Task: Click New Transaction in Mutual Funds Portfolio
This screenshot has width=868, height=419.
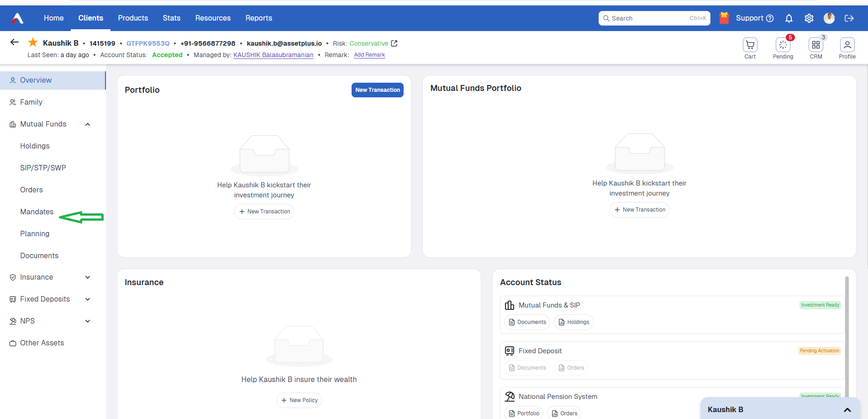Action: point(639,210)
